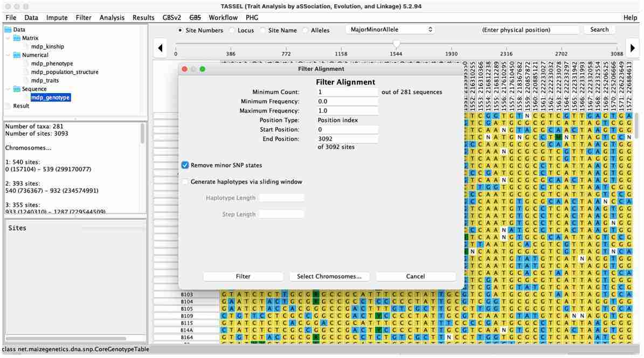
Task: Click the Position index value text
Action: 337,120
